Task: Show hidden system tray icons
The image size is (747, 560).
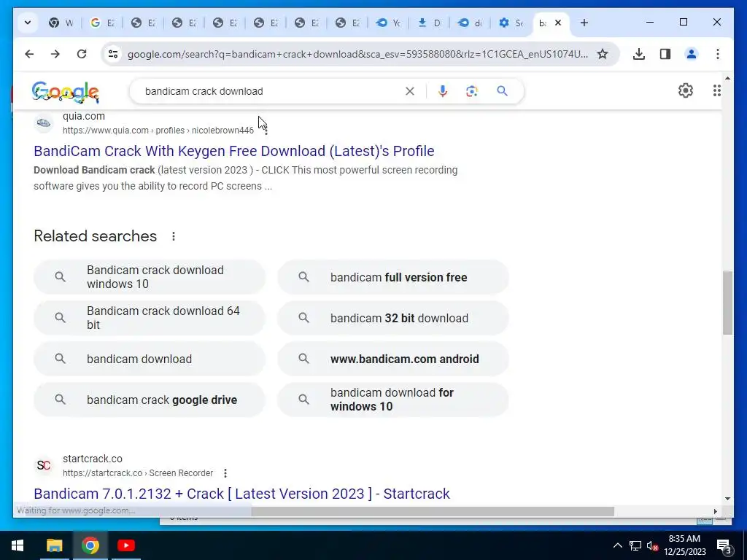Action: (x=617, y=545)
